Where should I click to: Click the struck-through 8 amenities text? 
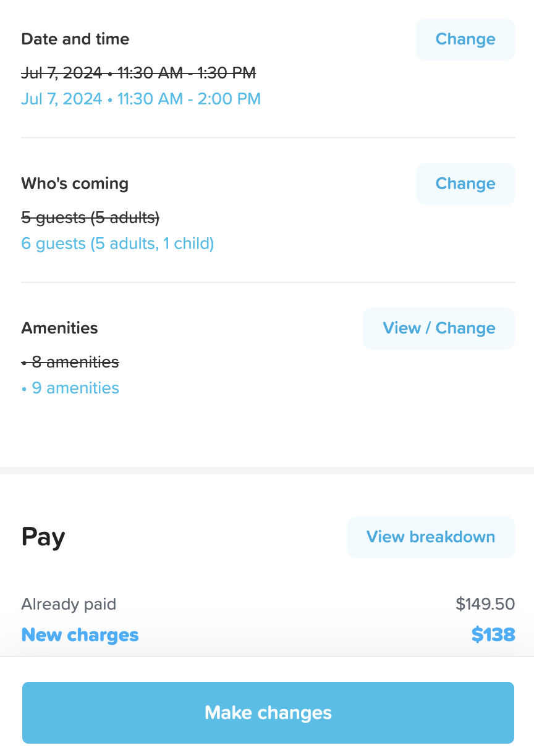point(70,362)
